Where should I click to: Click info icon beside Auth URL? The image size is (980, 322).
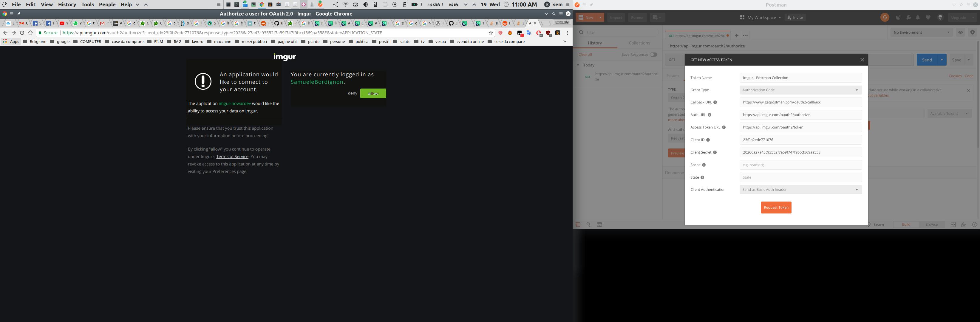point(710,115)
